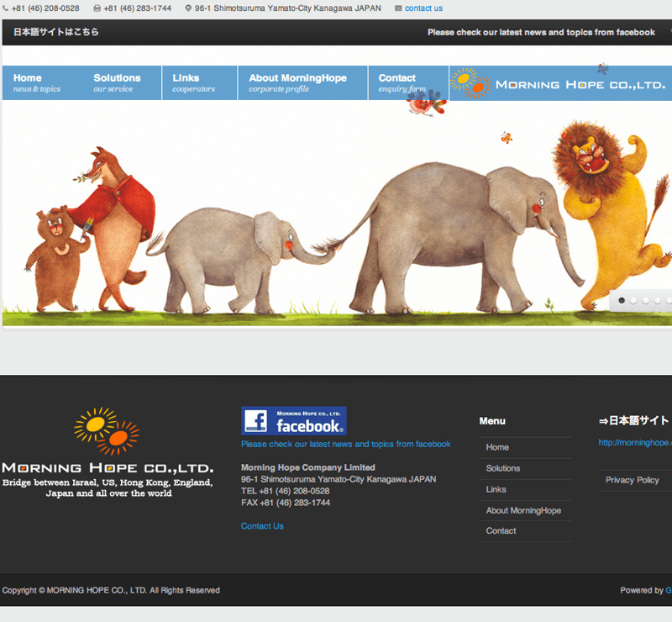This screenshot has width=672, height=622.
Task: Click the address '96-1 Shimotsuruma' in the top bar
Action: (x=287, y=8)
